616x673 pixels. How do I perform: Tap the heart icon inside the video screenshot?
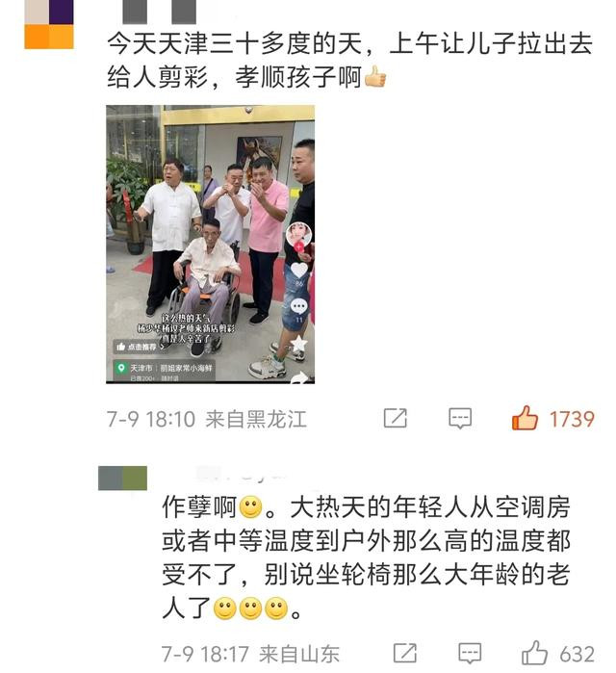(299, 270)
